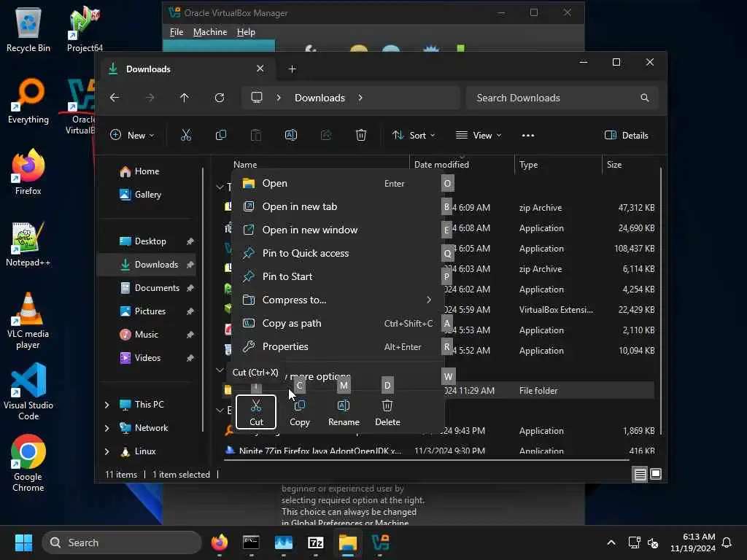
Task: Click the Delete trash icon in toolbar
Action: pyautogui.click(x=361, y=135)
